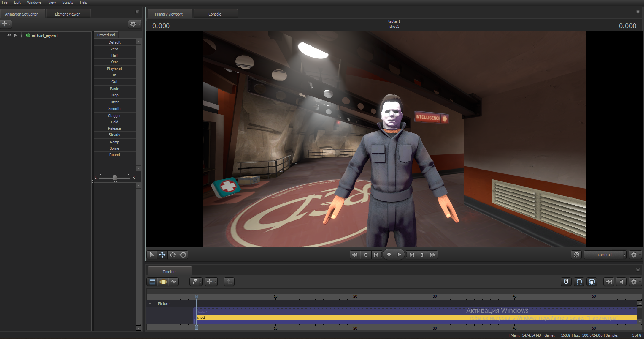Click scroll-down arrow of procedural preset list

tap(138, 168)
